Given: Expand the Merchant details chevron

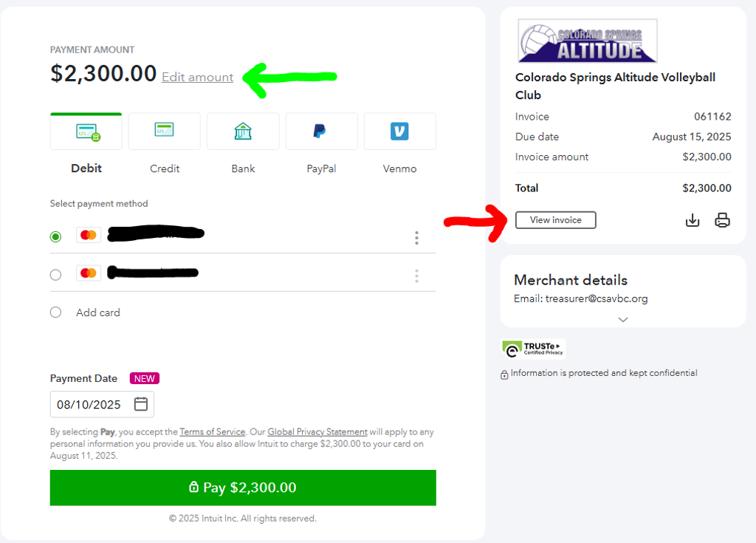Looking at the screenshot, I should tap(623, 320).
